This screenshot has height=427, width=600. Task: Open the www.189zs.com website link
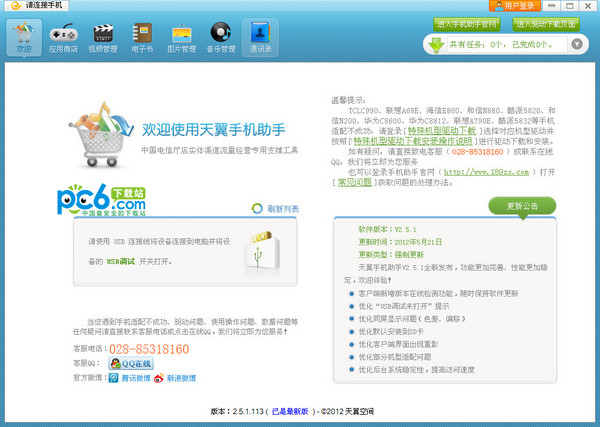pos(486,172)
